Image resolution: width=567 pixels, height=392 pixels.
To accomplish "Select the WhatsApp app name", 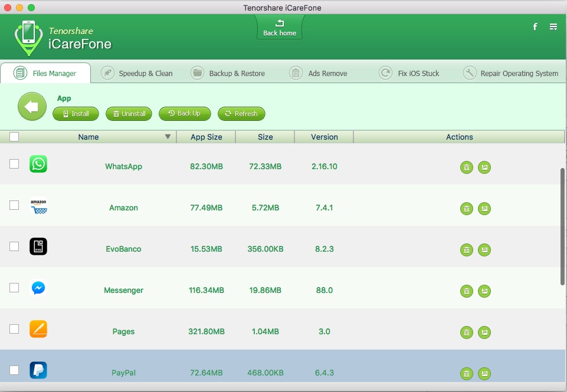I will (124, 167).
